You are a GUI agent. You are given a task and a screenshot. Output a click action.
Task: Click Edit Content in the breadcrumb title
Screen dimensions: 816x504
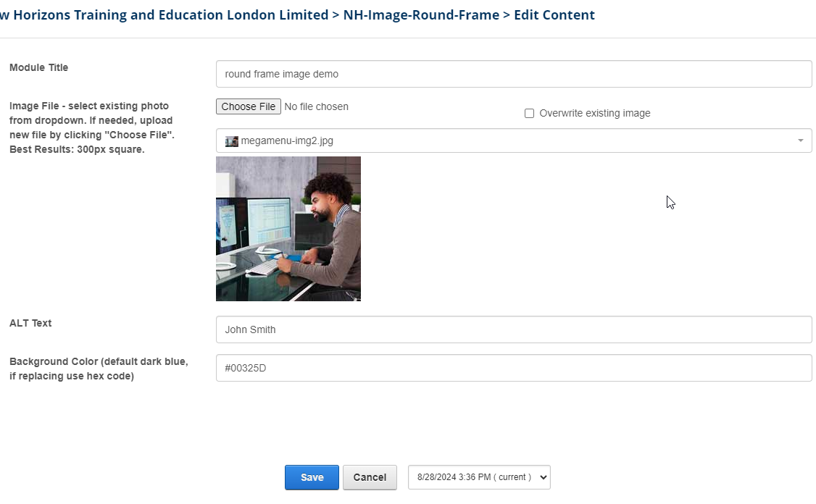click(x=554, y=15)
